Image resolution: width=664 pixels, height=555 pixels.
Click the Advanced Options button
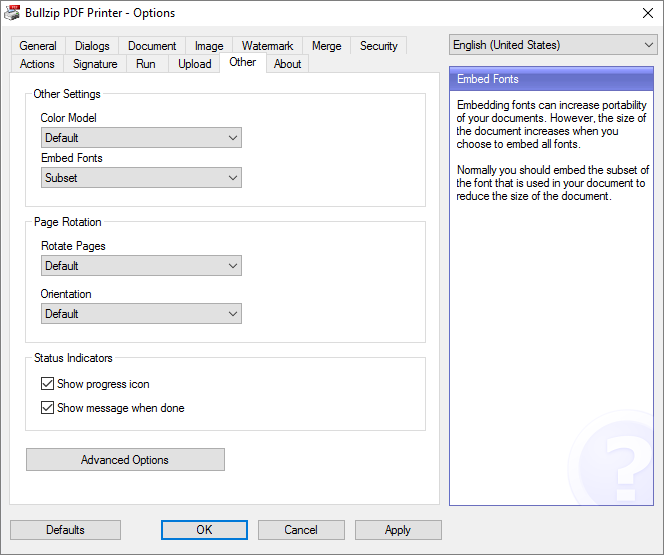coord(125,460)
